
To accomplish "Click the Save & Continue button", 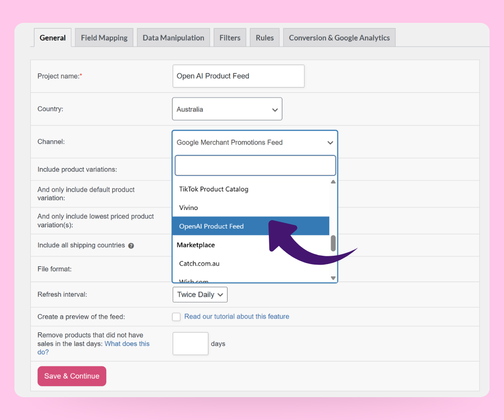I will pos(72,376).
